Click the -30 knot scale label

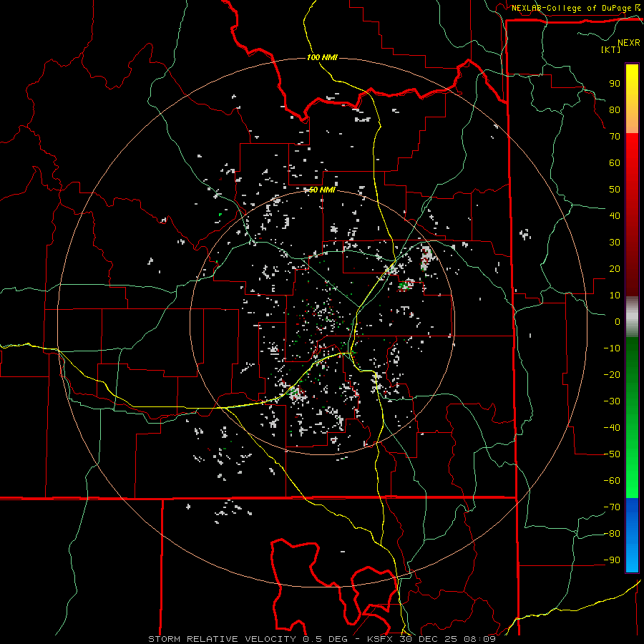[x=612, y=401]
